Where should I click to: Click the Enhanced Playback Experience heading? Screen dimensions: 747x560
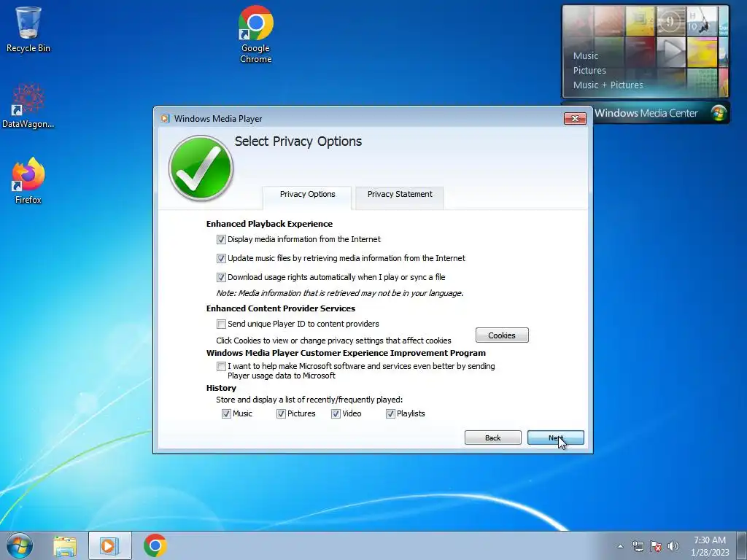(x=269, y=224)
